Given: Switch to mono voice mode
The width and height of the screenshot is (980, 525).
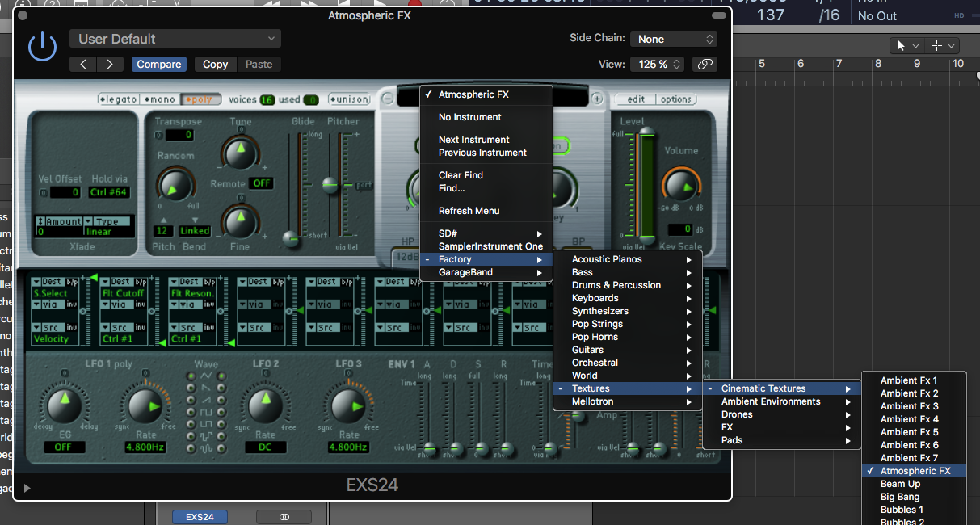Looking at the screenshot, I should tap(159, 100).
